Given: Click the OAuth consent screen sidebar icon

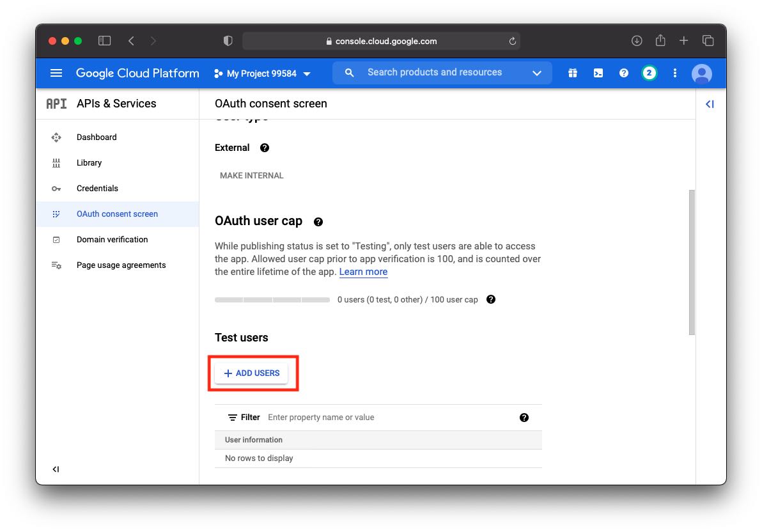Looking at the screenshot, I should tap(56, 214).
